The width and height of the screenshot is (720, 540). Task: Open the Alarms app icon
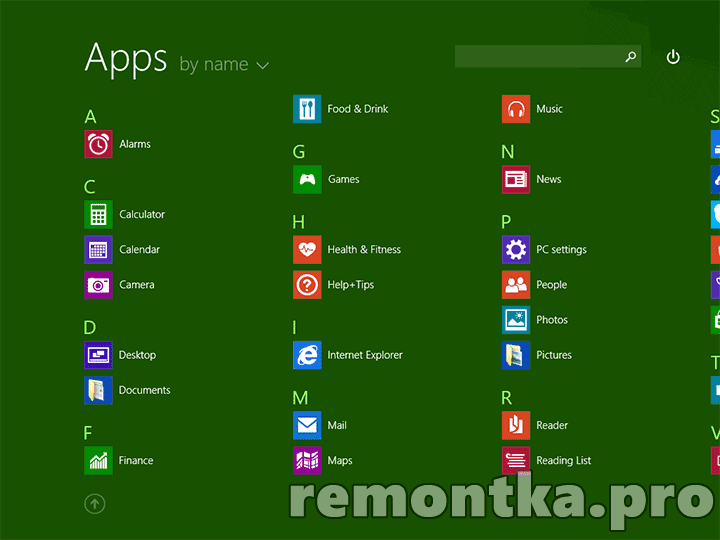coord(98,144)
